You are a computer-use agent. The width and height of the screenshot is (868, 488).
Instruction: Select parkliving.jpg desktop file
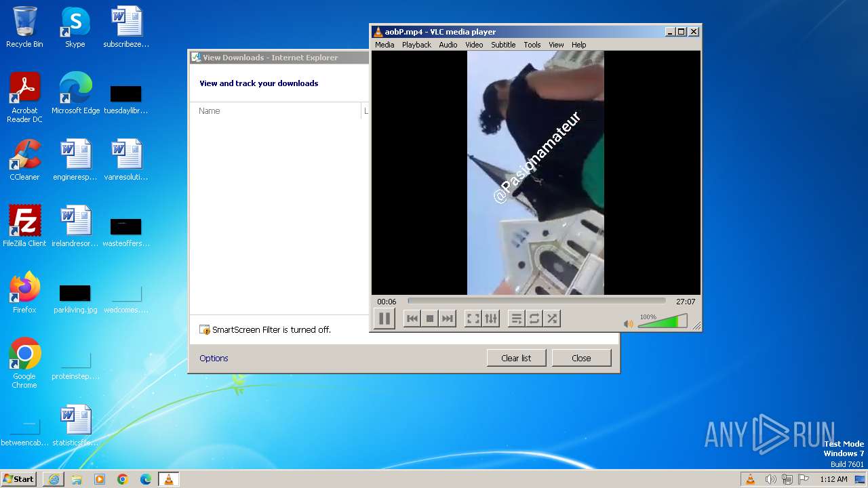click(x=75, y=299)
